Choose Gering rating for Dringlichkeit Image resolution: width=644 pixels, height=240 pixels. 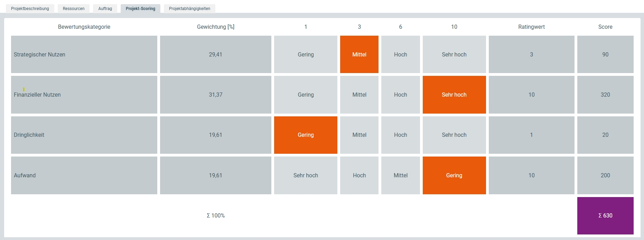[x=306, y=135]
